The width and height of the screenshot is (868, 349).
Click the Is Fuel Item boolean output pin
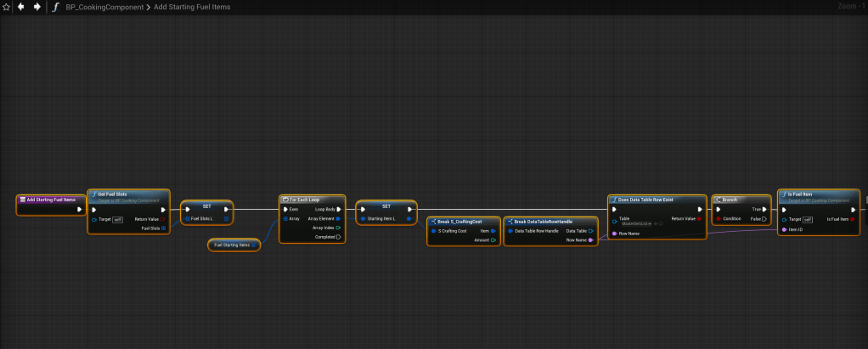853,219
